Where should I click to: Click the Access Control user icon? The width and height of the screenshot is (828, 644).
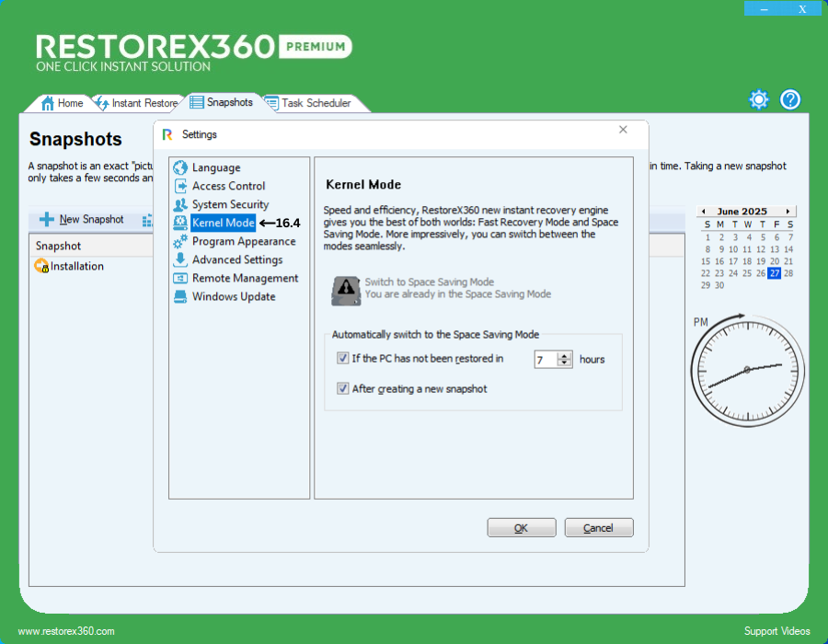[x=180, y=186]
